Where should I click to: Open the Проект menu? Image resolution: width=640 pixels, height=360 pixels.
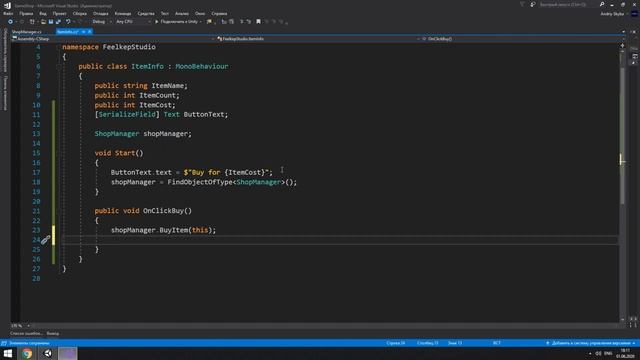click(59, 13)
